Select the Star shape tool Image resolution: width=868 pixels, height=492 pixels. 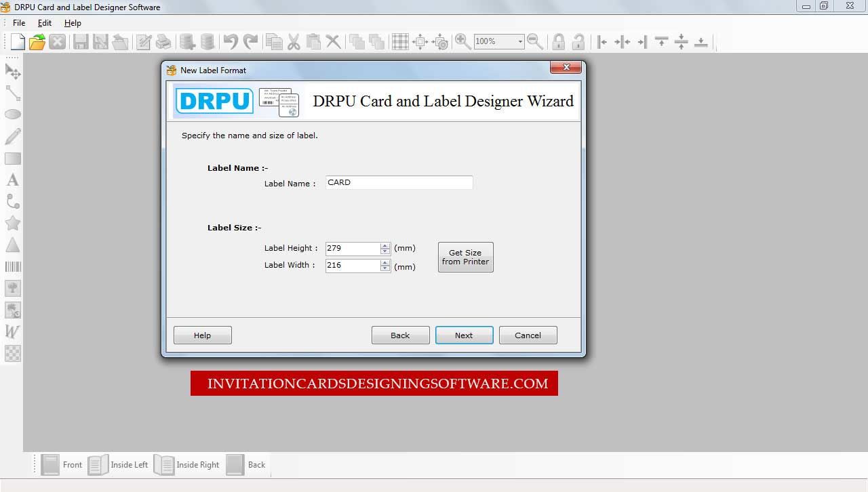(13, 223)
